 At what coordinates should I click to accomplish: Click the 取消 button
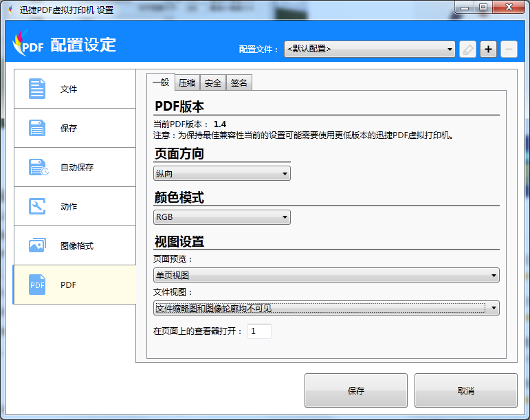[x=466, y=390]
